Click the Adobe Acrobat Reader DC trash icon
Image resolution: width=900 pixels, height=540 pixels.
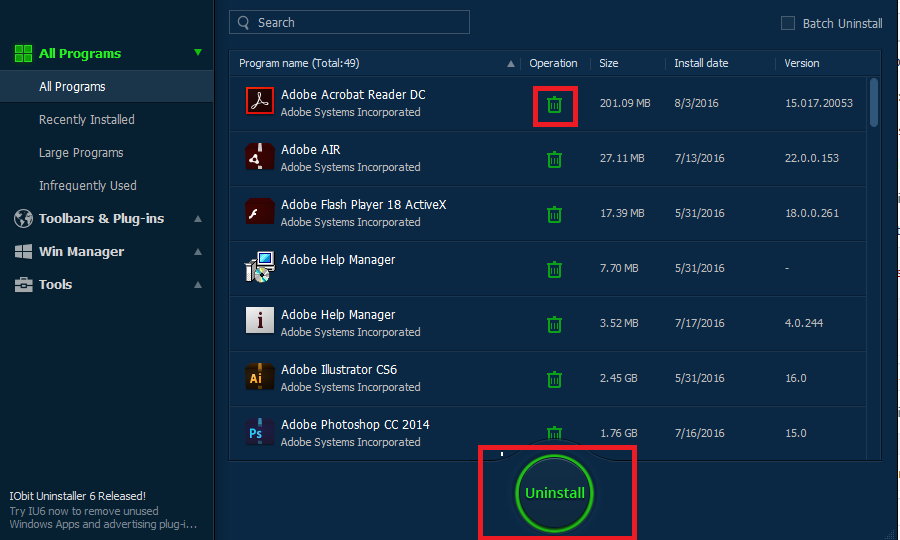[x=554, y=104]
